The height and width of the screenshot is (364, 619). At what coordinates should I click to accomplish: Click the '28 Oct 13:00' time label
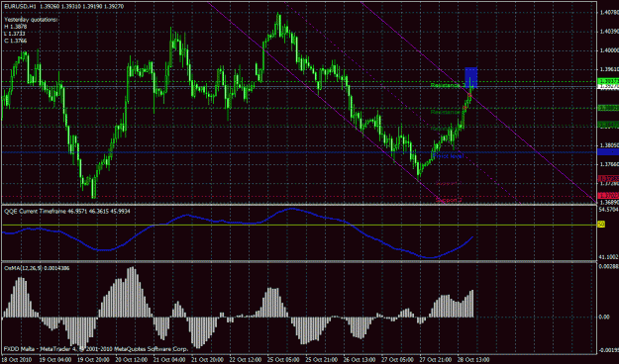pyautogui.click(x=473, y=360)
